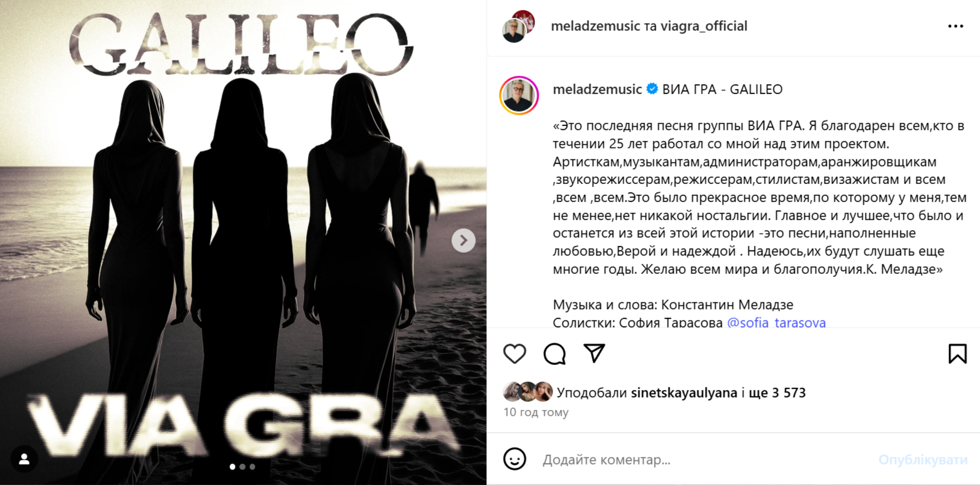Open viagra_official link in post header
980x485 pixels.
704,26
